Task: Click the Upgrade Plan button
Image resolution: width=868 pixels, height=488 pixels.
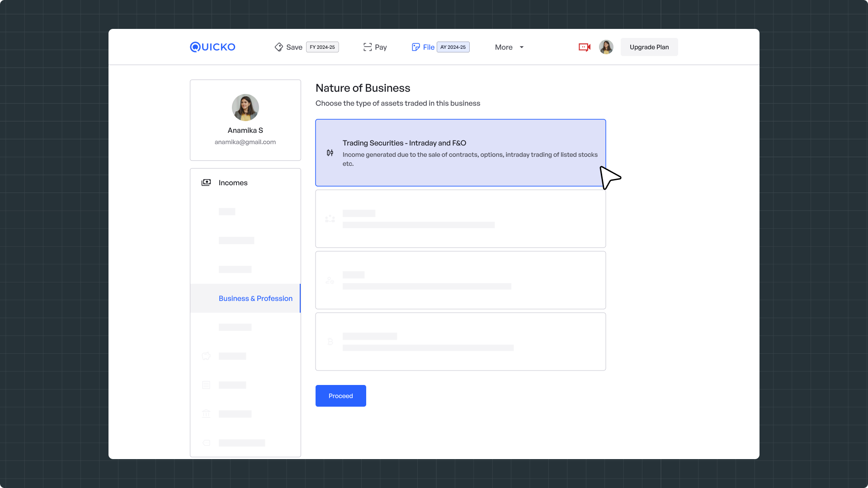Action: pos(649,47)
